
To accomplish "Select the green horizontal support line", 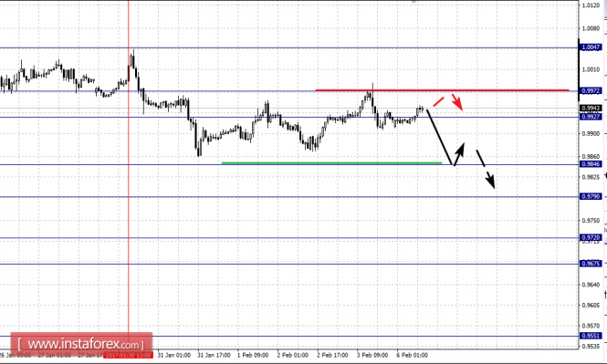I will point(331,163).
